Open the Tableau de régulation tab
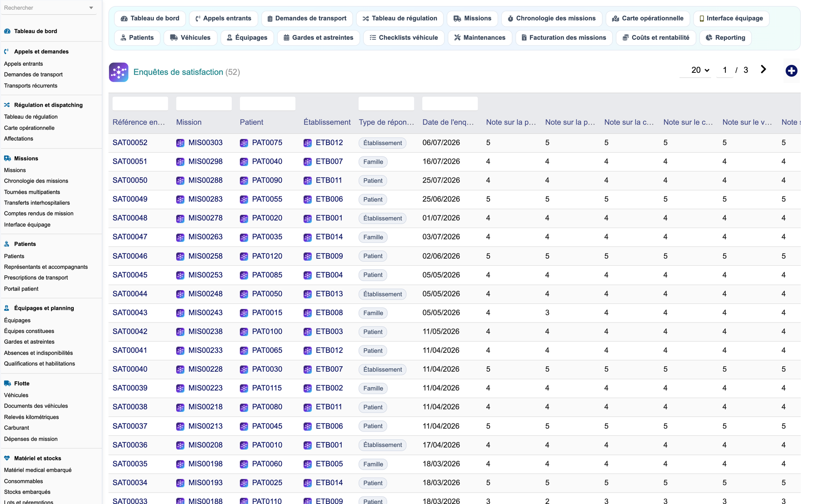The width and height of the screenshot is (815, 504). tap(400, 18)
